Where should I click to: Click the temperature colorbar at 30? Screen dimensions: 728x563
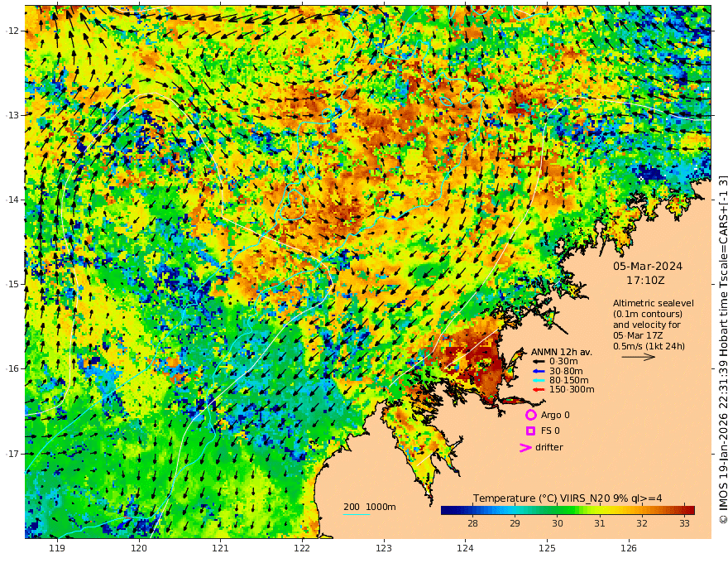(x=557, y=510)
